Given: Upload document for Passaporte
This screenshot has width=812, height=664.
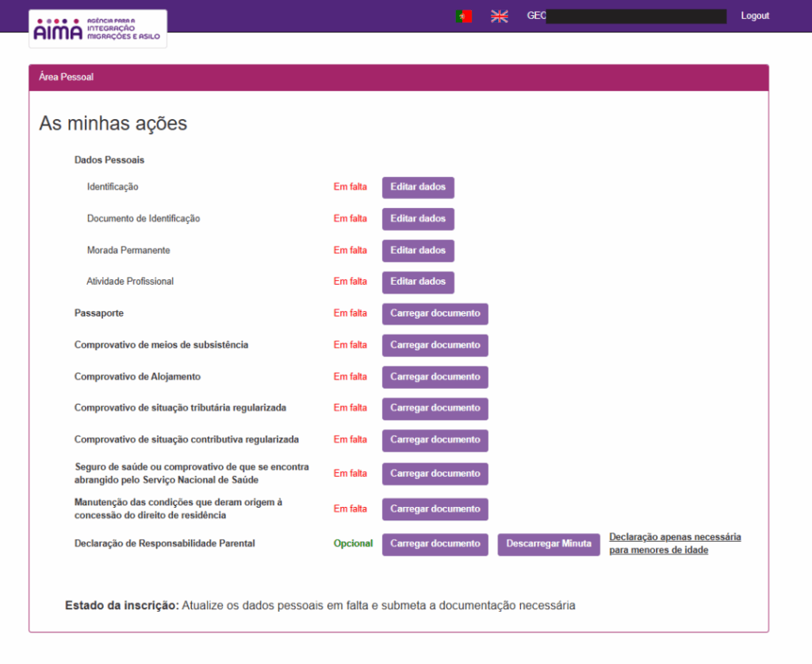Looking at the screenshot, I should (x=435, y=313).
